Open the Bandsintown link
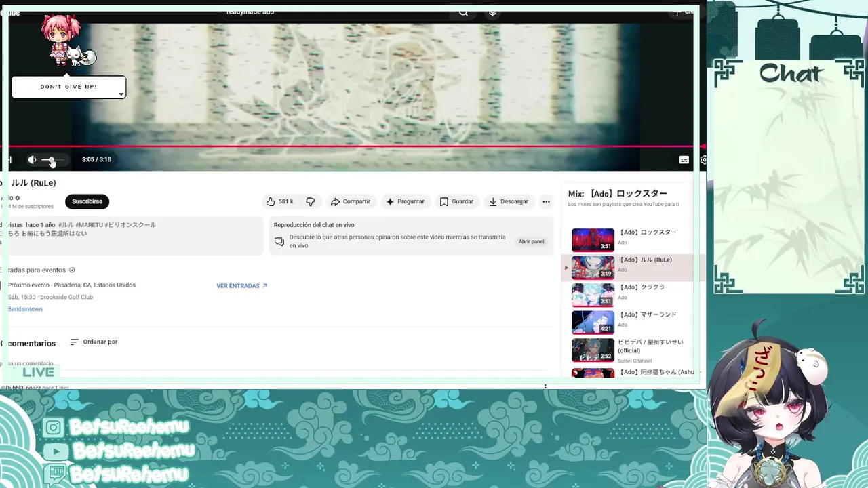 [x=25, y=309]
